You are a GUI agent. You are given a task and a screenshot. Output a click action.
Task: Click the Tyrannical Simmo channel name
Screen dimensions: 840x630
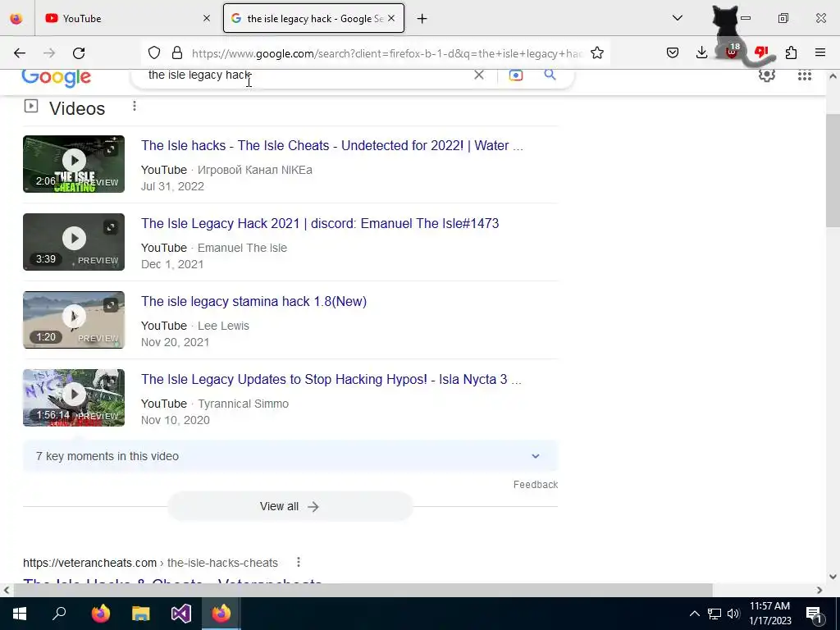point(243,404)
